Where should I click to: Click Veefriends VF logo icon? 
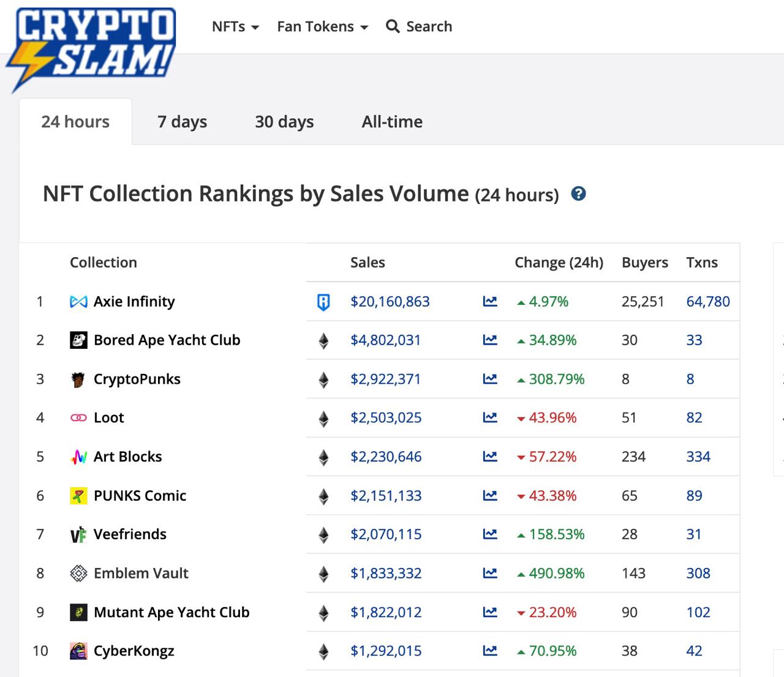tap(78, 535)
